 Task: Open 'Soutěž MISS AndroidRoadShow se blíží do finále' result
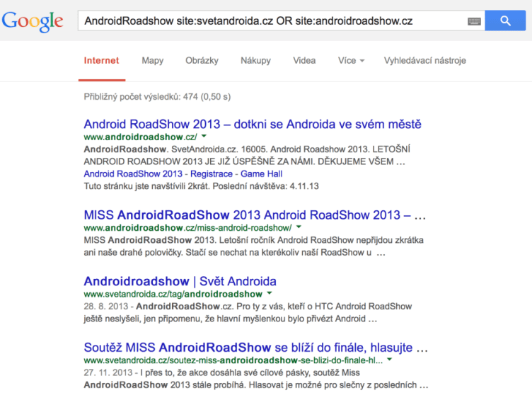(256, 348)
